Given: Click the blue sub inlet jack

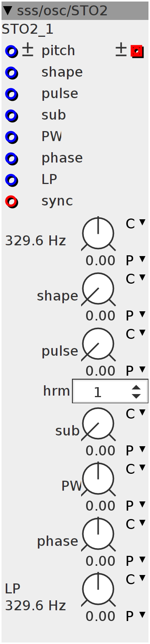Looking at the screenshot, I should 11,116.
